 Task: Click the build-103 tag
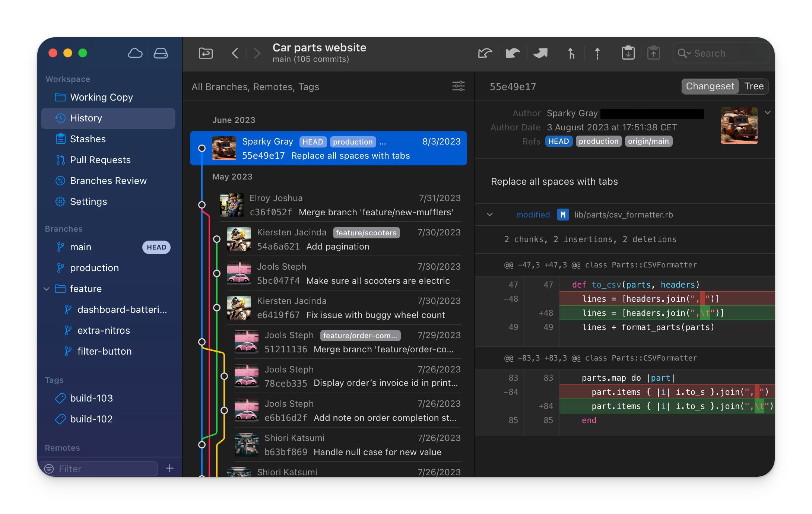click(91, 398)
